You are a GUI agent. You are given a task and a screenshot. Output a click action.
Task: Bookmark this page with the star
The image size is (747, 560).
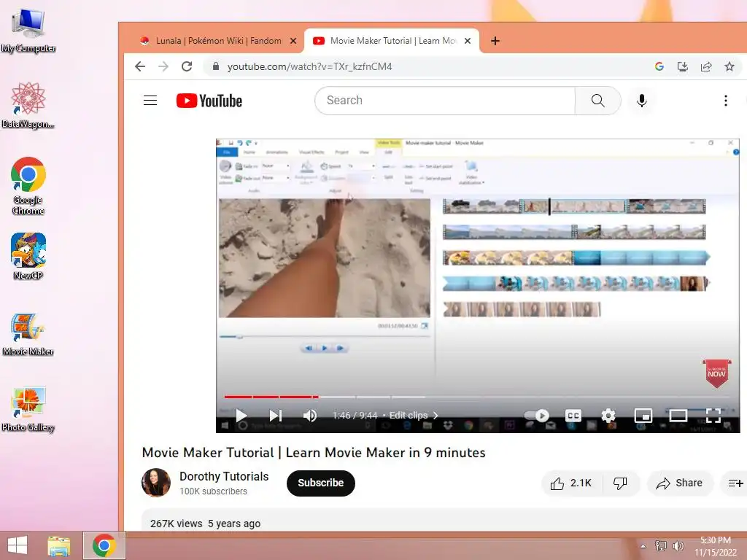point(729,66)
